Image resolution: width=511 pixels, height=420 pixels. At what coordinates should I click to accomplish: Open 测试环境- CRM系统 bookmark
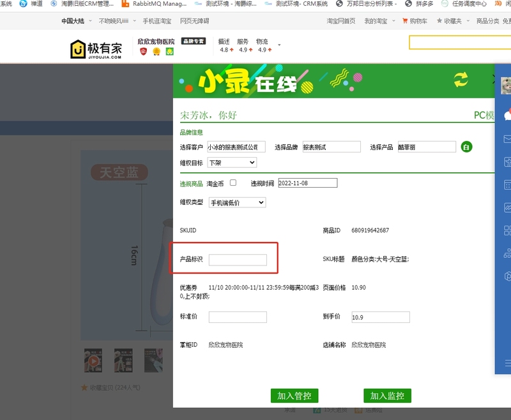tap(296, 4)
